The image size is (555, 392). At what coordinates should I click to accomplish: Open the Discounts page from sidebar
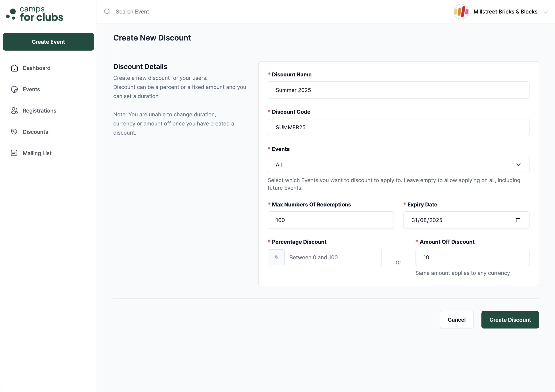[x=35, y=132]
